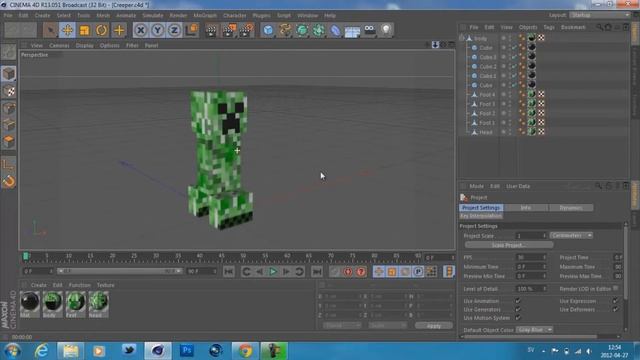The image size is (640, 360).
Task: Enable snapping magnet icon in left sidebar
Action: tap(9, 181)
